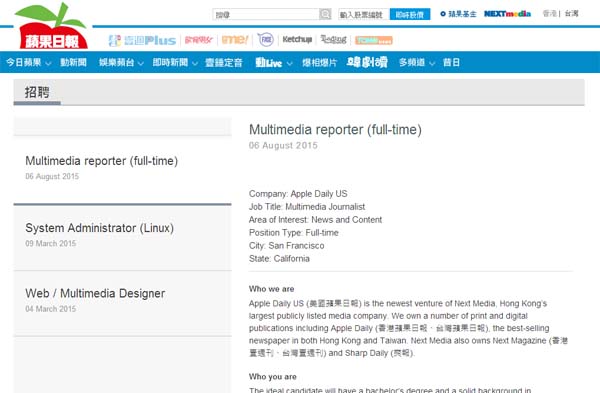Click the '04 March 2015' date

point(51,309)
